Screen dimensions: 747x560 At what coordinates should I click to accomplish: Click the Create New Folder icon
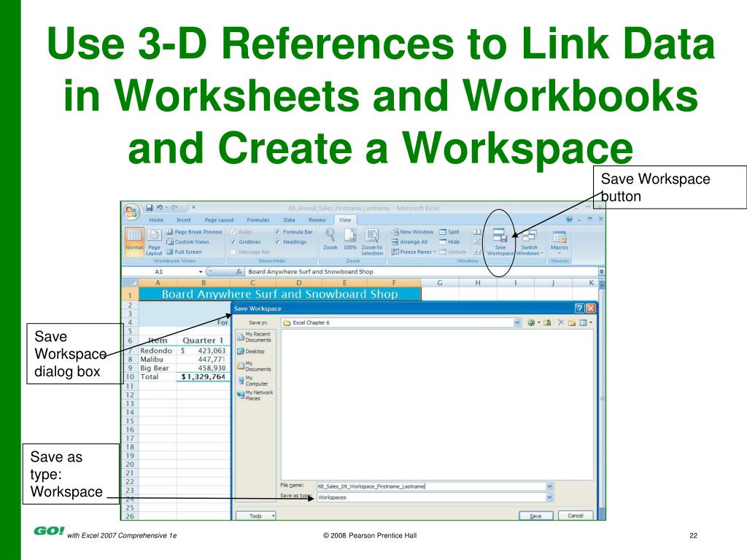point(572,323)
